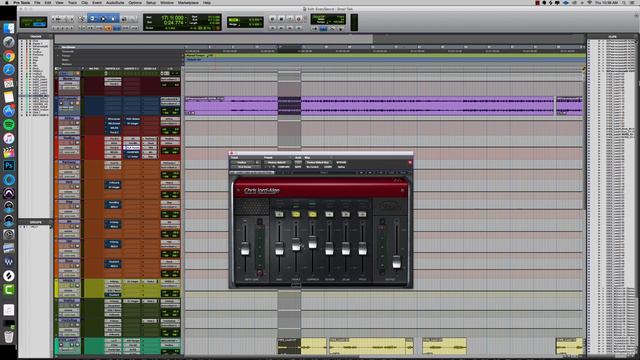Viewport: 640px width, 360px height.
Task: Toggle the Reverb color button in plugin
Action: 329,214
